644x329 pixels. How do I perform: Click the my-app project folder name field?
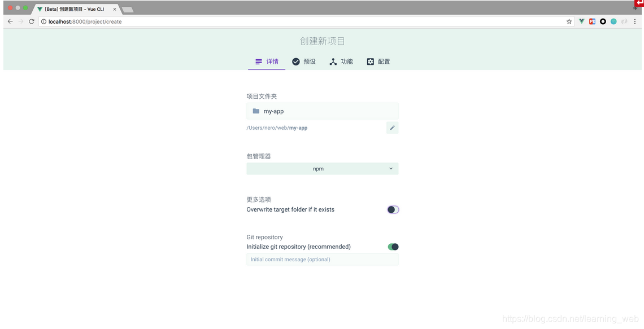(x=323, y=111)
